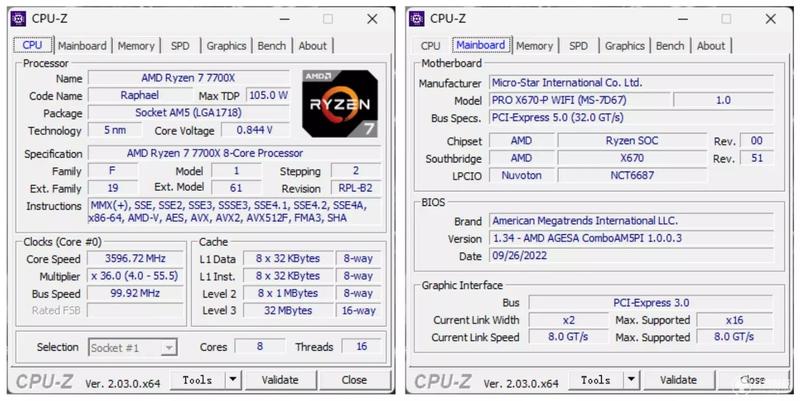Image resolution: width=800 pixels, height=401 pixels.
Task: Open the Bench tab in right window
Action: pos(670,46)
